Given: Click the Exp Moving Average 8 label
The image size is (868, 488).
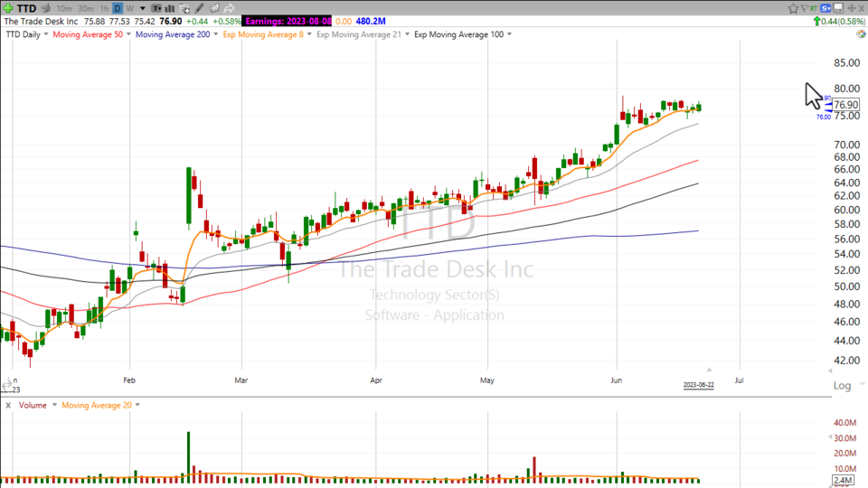Looking at the screenshot, I should coord(263,34).
